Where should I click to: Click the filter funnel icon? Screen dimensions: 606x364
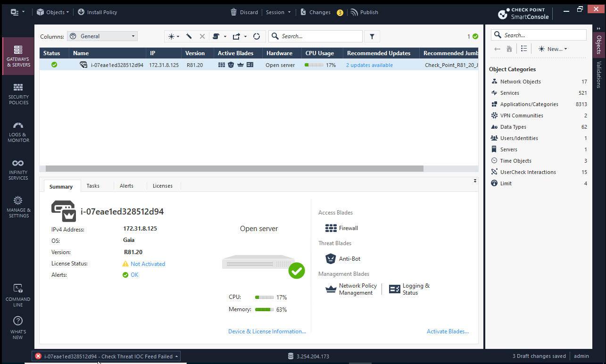point(372,36)
